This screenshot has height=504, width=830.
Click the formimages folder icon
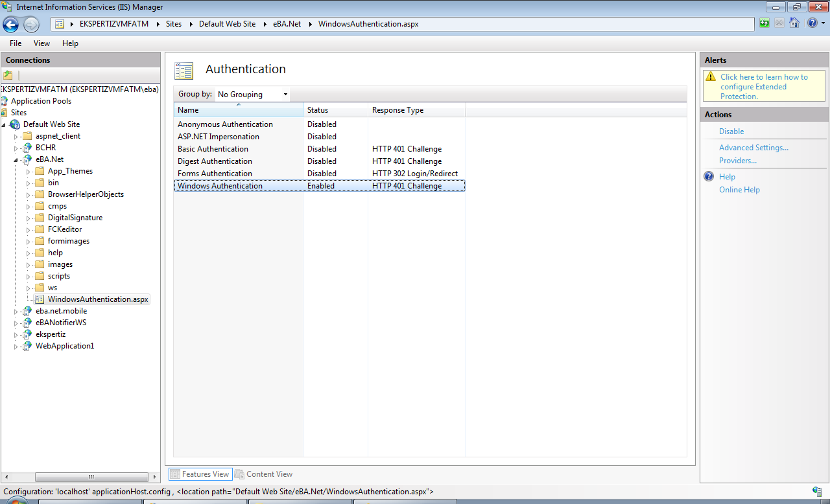point(40,241)
